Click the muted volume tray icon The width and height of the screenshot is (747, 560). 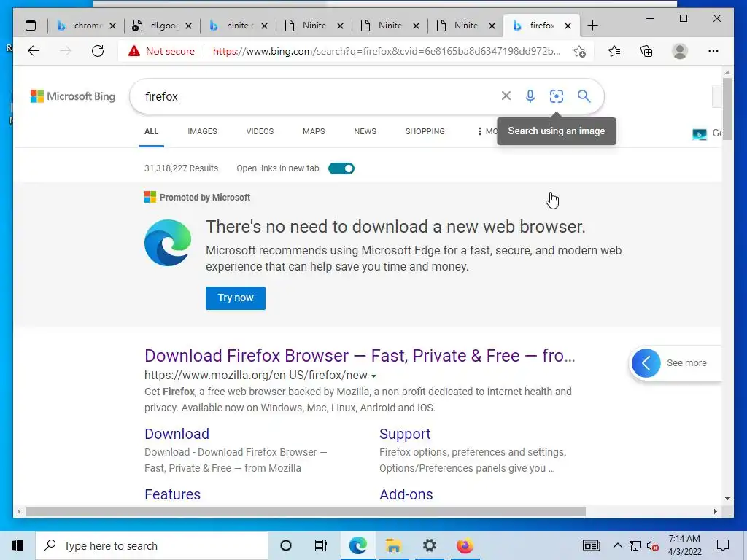click(x=653, y=545)
